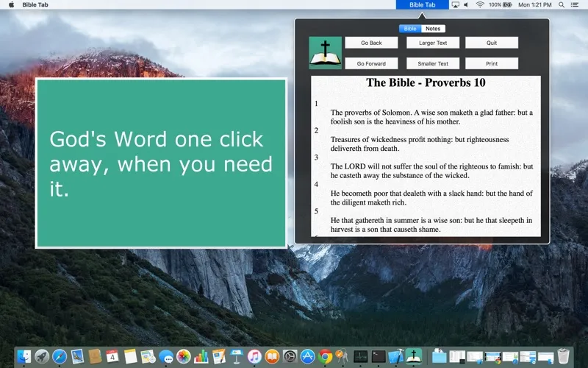Screen dimensions: 588x368
Task: Click the Bible Tab cross-and-book logo
Action: coord(325,52)
